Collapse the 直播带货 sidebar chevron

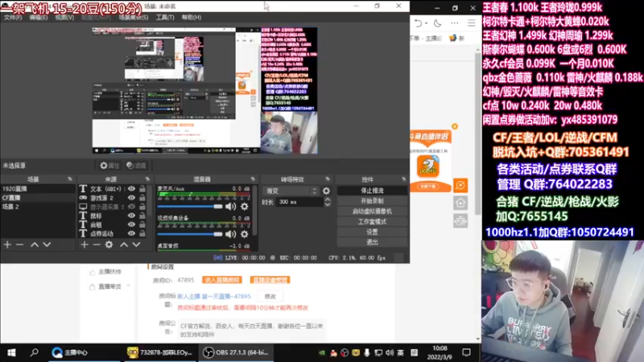coord(129,286)
